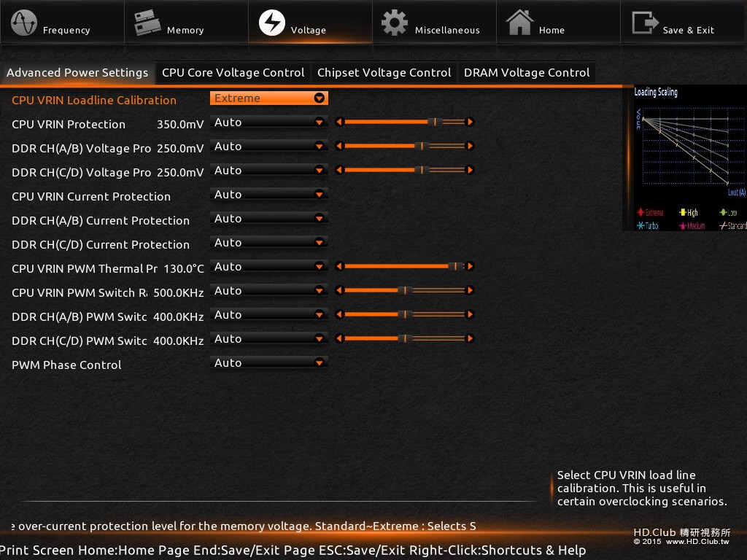
Task: Click the Memory RAM modules icon
Action: pos(147,23)
